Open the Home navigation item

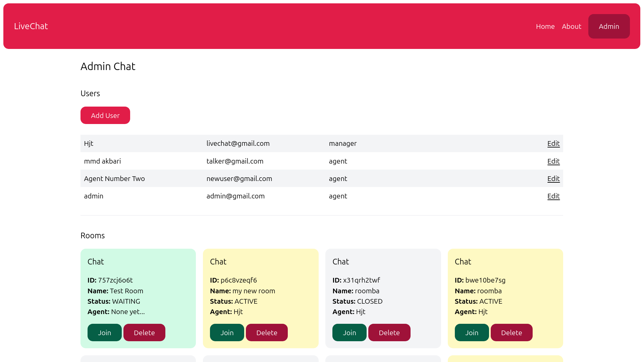(545, 26)
